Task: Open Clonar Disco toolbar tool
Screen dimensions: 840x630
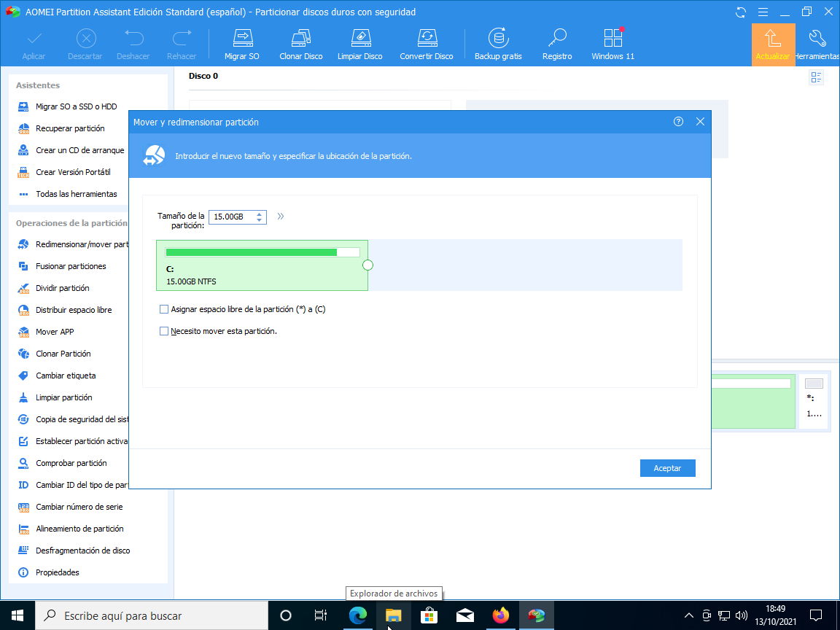Action: pyautogui.click(x=300, y=44)
